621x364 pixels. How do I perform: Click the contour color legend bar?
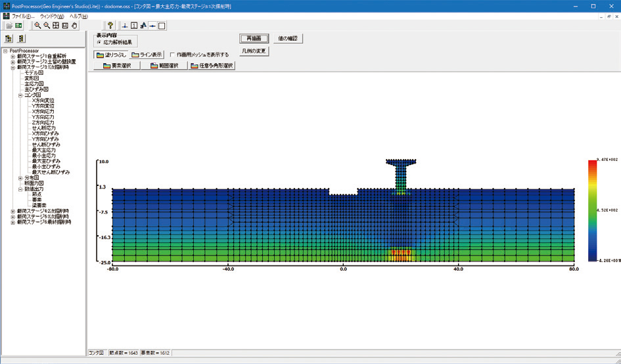pyautogui.click(x=593, y=210)
